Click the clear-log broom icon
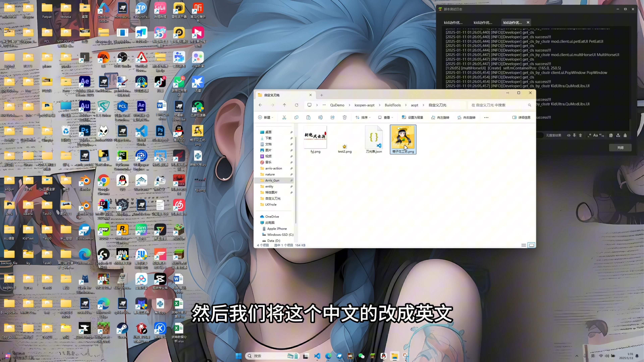The height and width of the screenshot is (362, 644). [x=625, y=135]
